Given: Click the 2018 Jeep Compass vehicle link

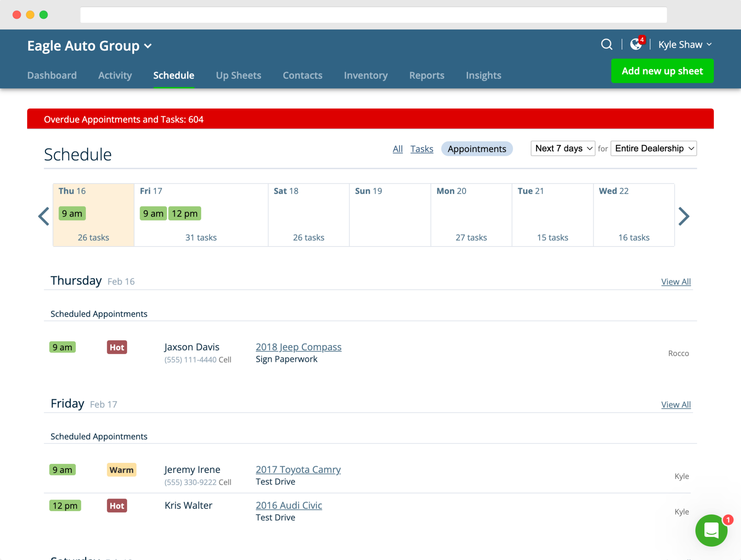Looking at the screenshot, I should [x=298, y=346].
